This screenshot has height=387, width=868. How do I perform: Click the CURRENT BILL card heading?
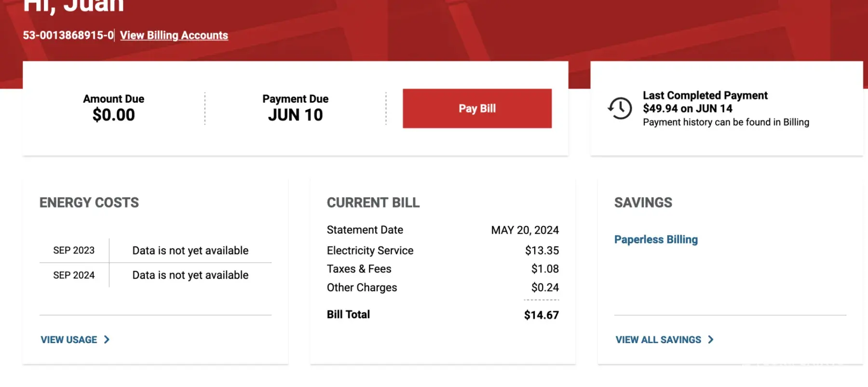tap(373, 202)
